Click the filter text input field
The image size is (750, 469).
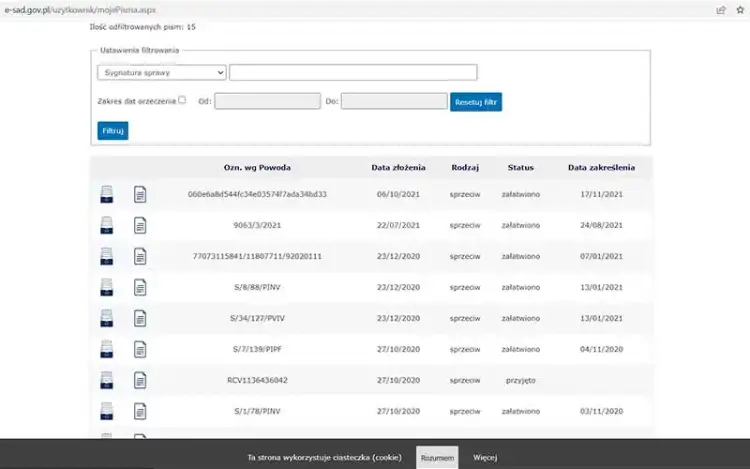[353, 72]
